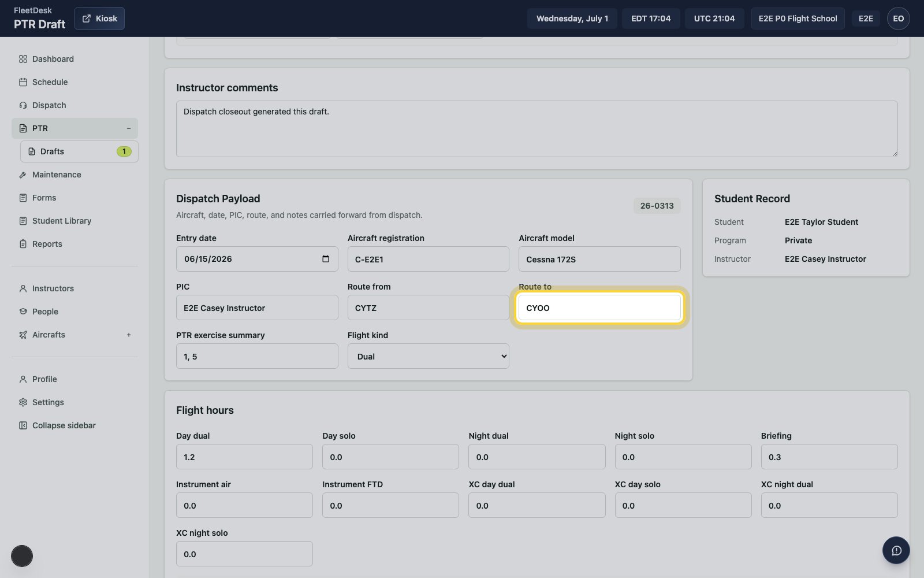Click the Route to CYOO field
This screenshot has width=924, height=578.
[599, 307]
